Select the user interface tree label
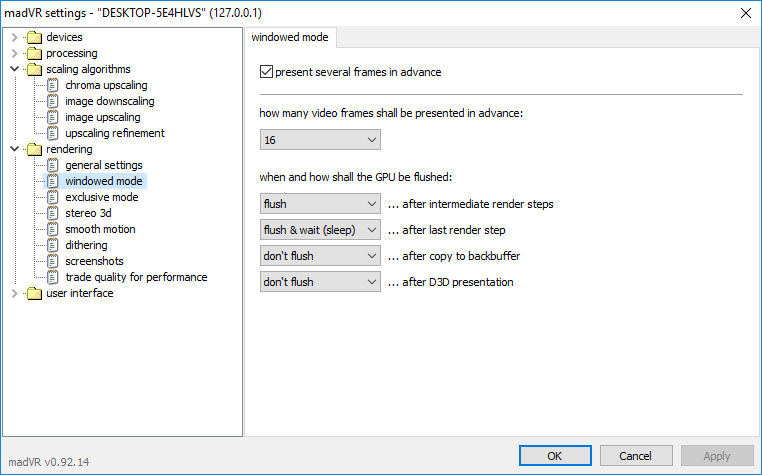 [80, 293]
